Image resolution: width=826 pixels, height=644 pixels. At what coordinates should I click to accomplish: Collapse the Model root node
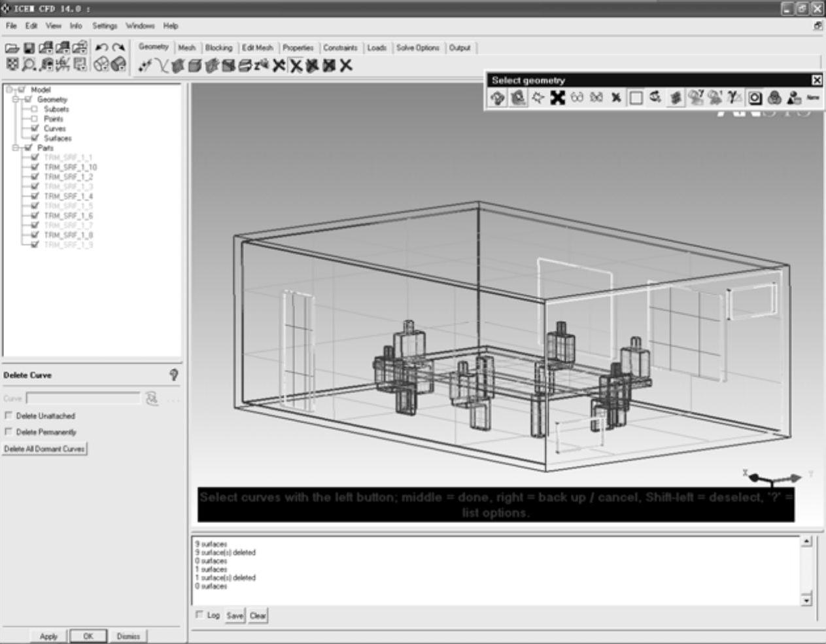9,90
